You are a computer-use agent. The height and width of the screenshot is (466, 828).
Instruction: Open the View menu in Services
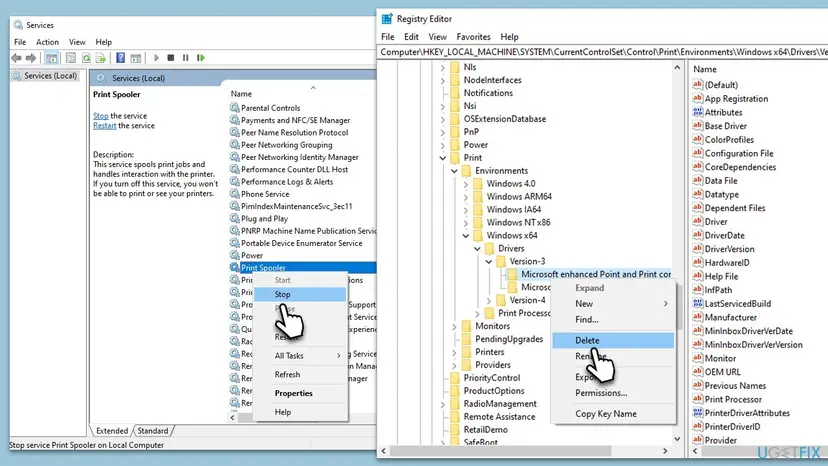coord(77,42)
